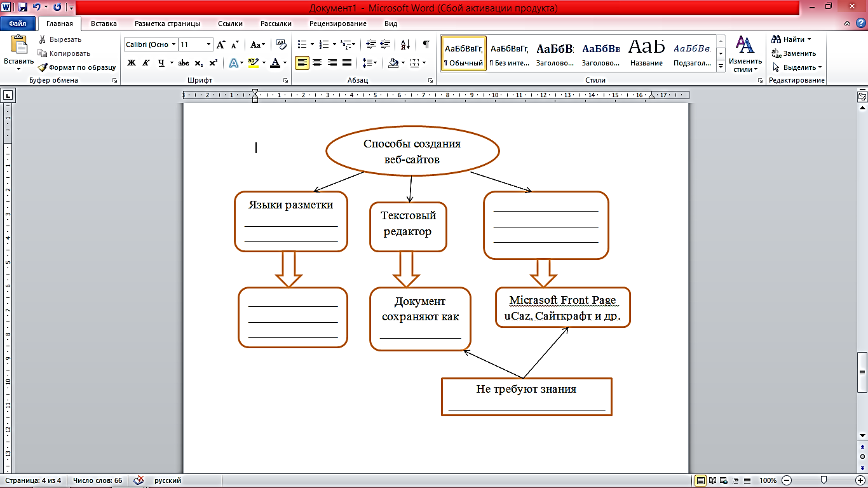Image resolution: width=868 pixels, height=488 pixels.
Task: Justify text alignment
Action: click(347, 62)
